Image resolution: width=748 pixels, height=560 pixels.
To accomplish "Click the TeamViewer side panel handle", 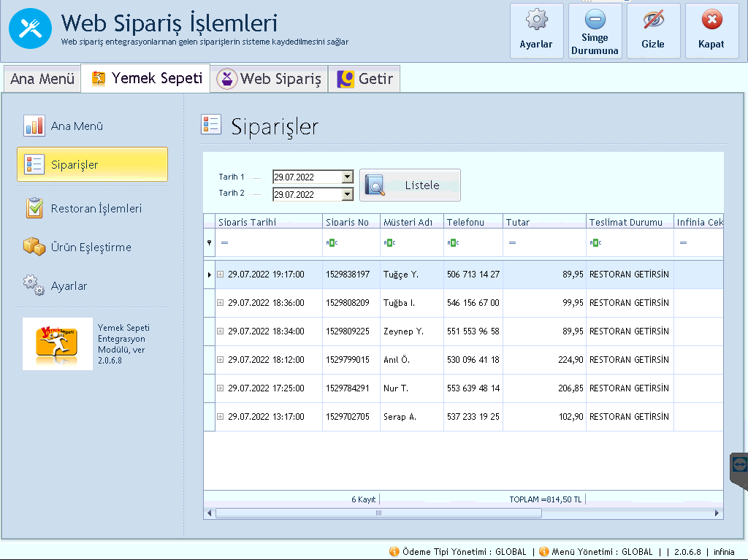I will 739,471.
